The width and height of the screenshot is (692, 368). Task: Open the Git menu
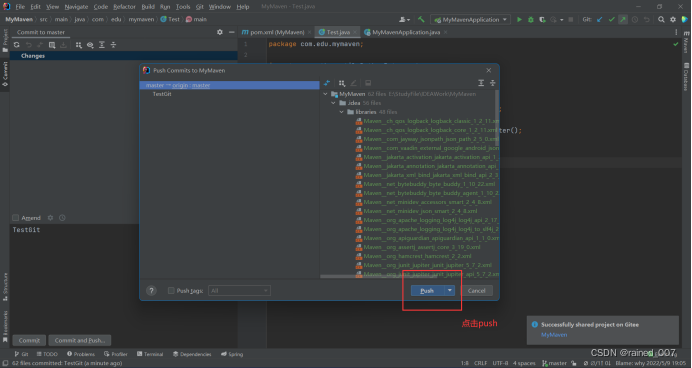tap(199, 7)
